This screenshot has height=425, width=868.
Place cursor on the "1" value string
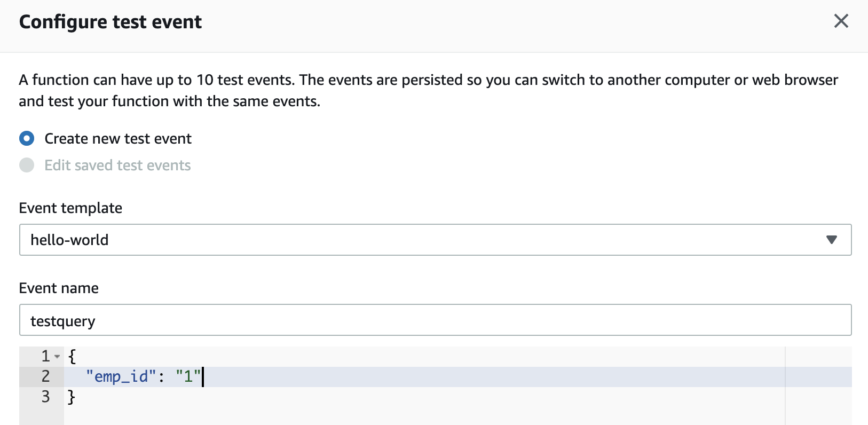pos(188,376)
